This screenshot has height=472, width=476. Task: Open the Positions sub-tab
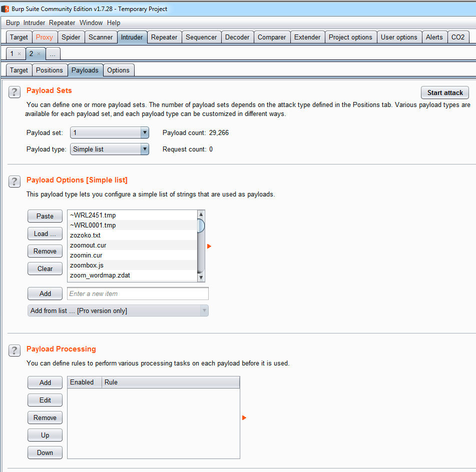[x=50, y=70]
